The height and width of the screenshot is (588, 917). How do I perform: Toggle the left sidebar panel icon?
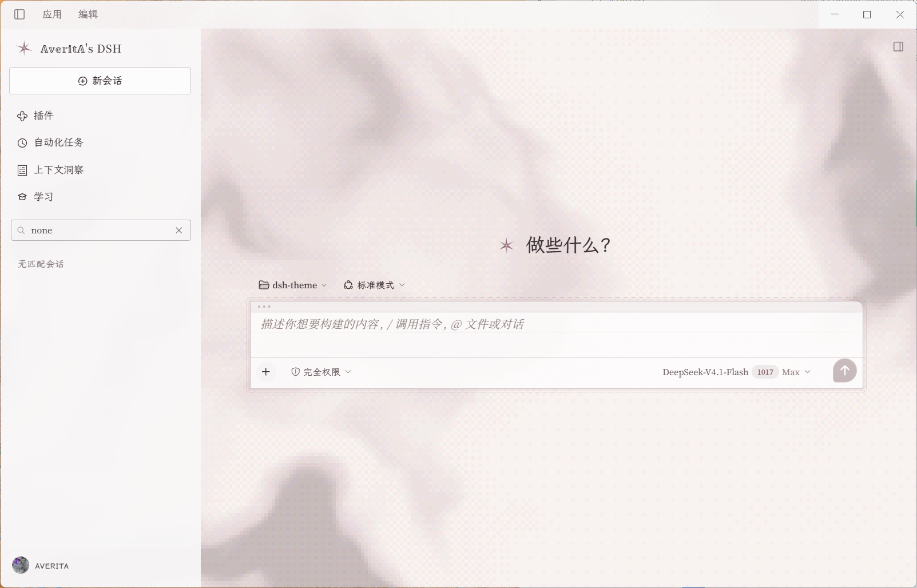[x=19, y=14]
